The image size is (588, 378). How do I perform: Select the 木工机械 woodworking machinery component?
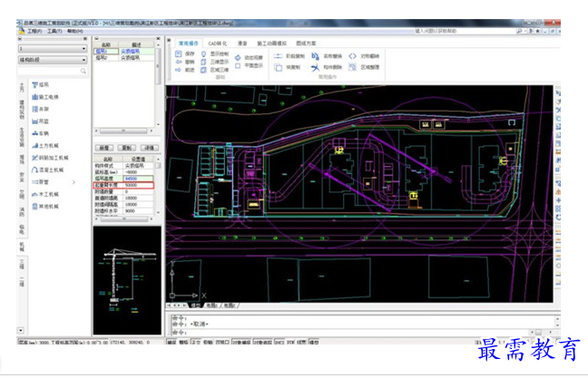(45, 194)
